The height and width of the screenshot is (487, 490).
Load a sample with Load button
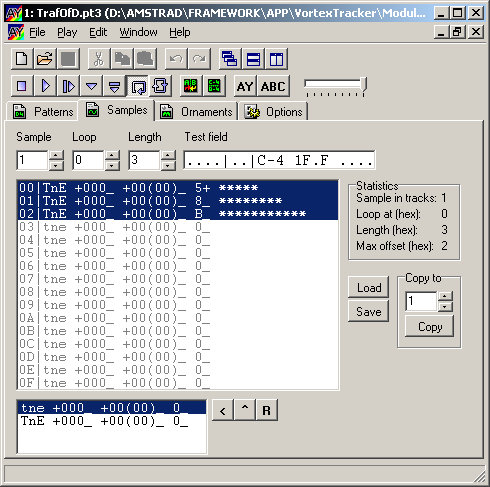tap(369, 287)
